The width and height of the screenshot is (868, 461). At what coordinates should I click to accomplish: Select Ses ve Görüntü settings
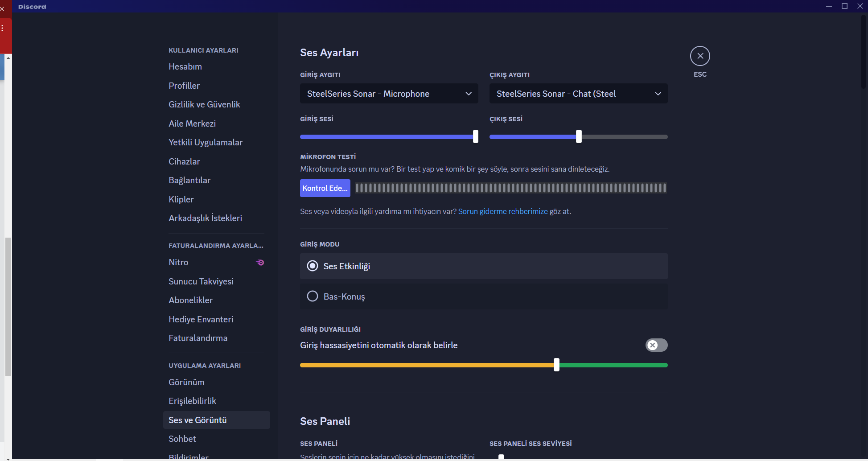216,420
